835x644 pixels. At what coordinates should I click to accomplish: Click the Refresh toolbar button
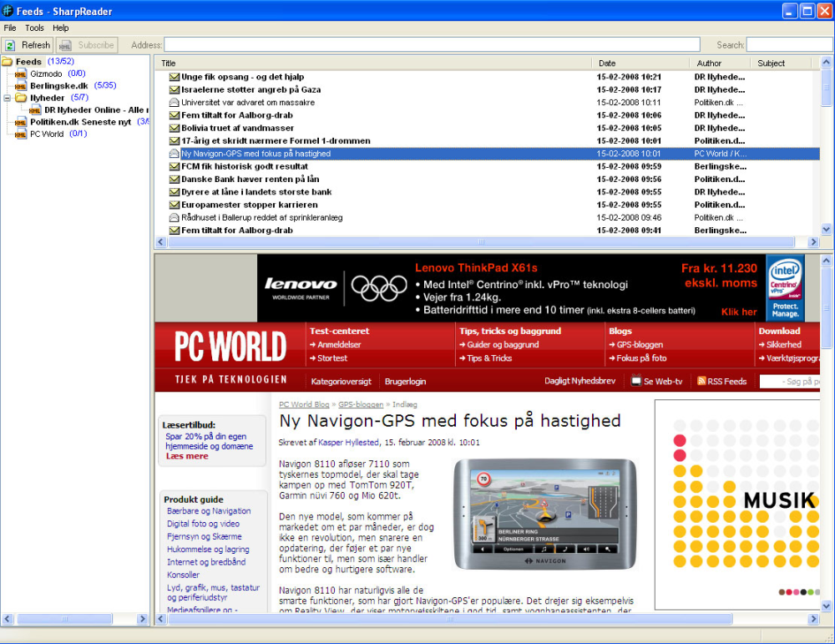[28, 45]
